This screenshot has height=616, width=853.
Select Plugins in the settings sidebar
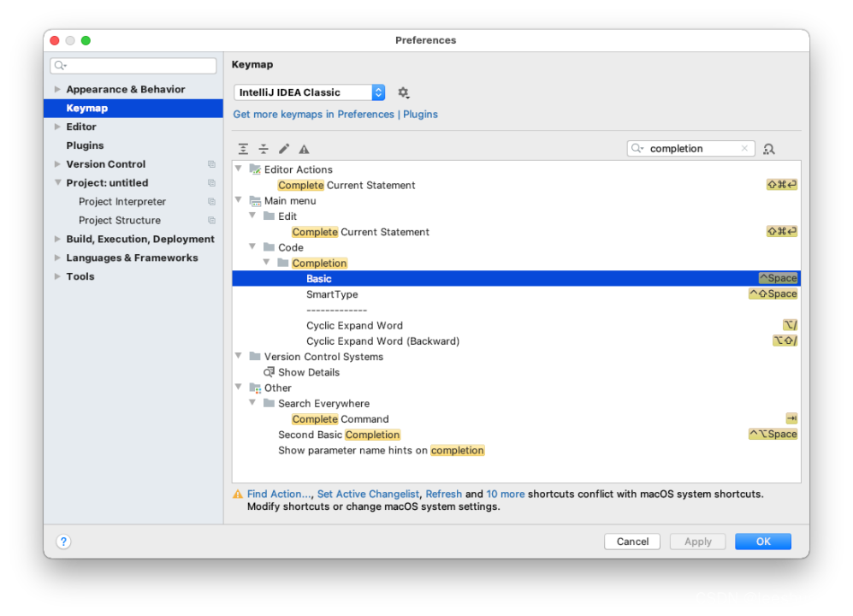85,145
